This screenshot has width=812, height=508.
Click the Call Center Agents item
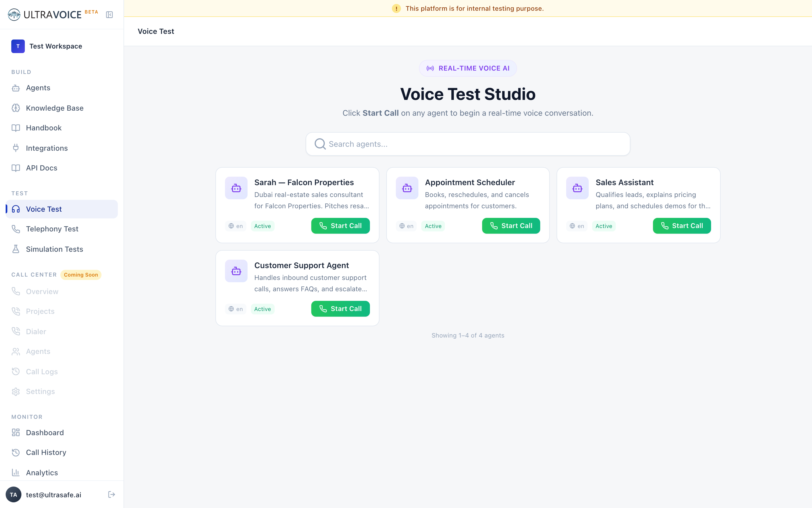pos(62,351)
